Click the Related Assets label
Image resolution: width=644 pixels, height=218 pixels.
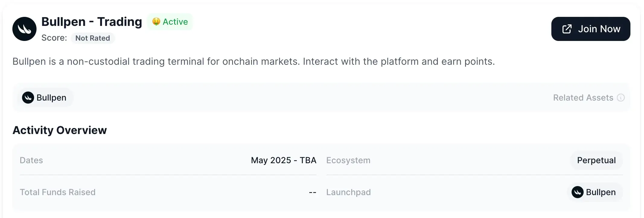click(x=583, y=98)
